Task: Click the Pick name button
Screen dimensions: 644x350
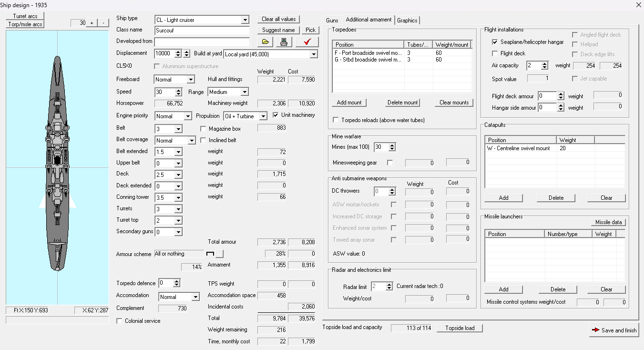Action: (310, 30)
